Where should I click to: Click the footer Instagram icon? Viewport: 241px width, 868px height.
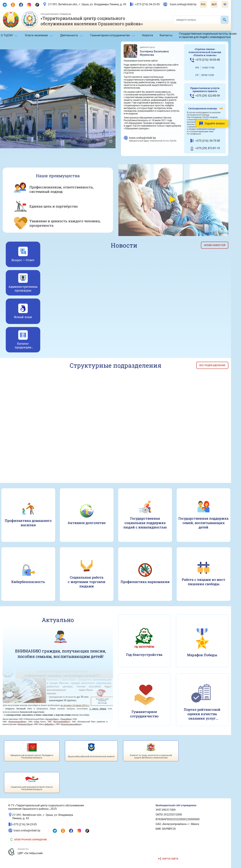(x=79, y=831)
